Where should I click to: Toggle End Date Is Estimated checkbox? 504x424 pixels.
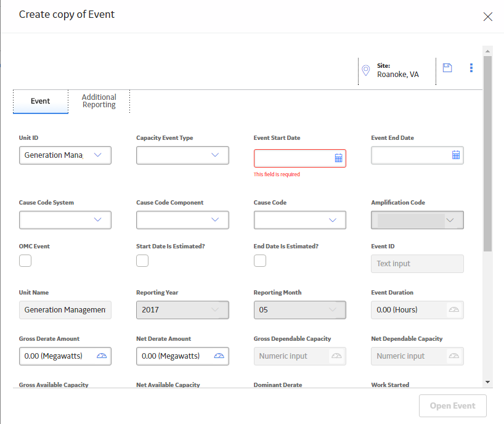coord(260,261)
